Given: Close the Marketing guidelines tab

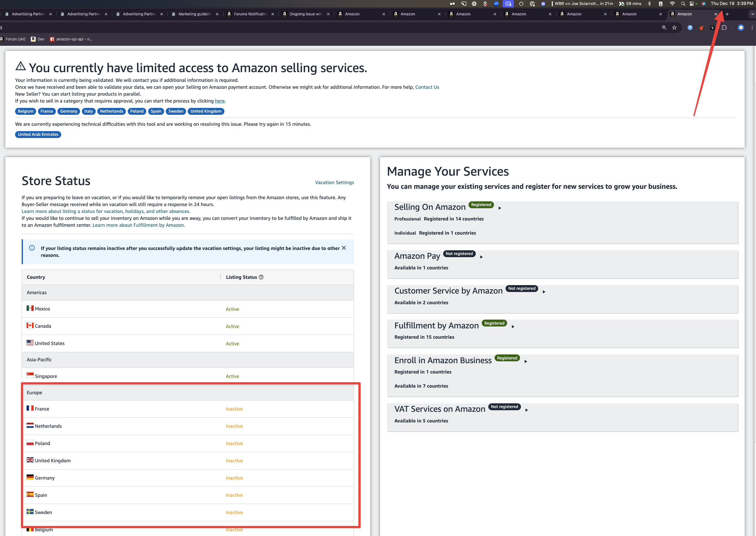Looking at the screenshot, I should (217, 14).
